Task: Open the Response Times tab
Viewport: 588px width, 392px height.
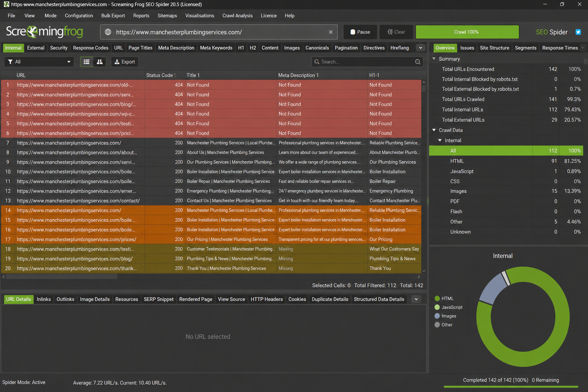Action: pyautogui.click(x=560, y=48)
